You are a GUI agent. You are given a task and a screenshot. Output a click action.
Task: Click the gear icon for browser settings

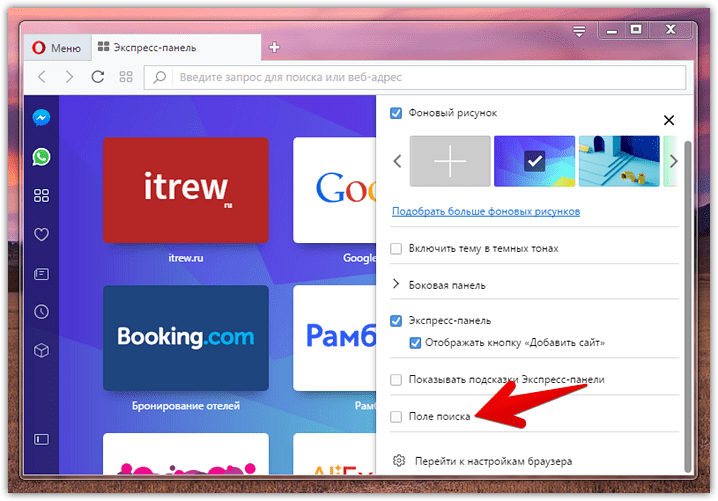pos(399,461)
